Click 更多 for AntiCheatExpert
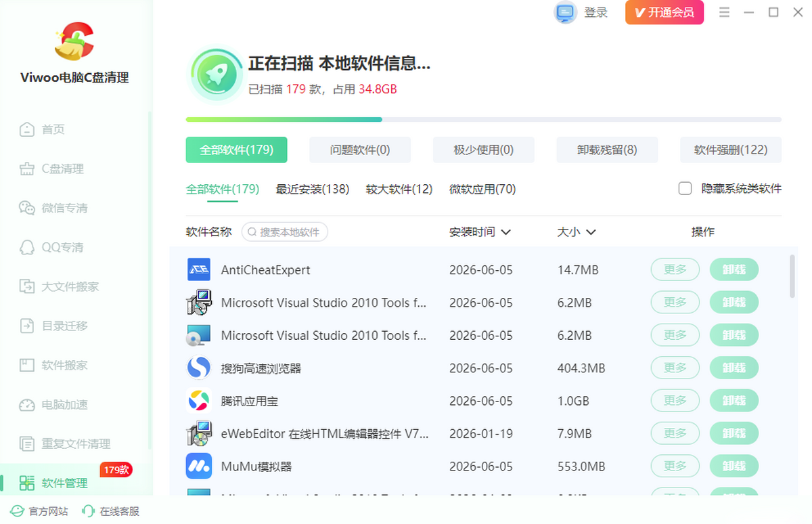Viewport: 812px width, 524px height. pyautogui.click(x=675, y=269)
